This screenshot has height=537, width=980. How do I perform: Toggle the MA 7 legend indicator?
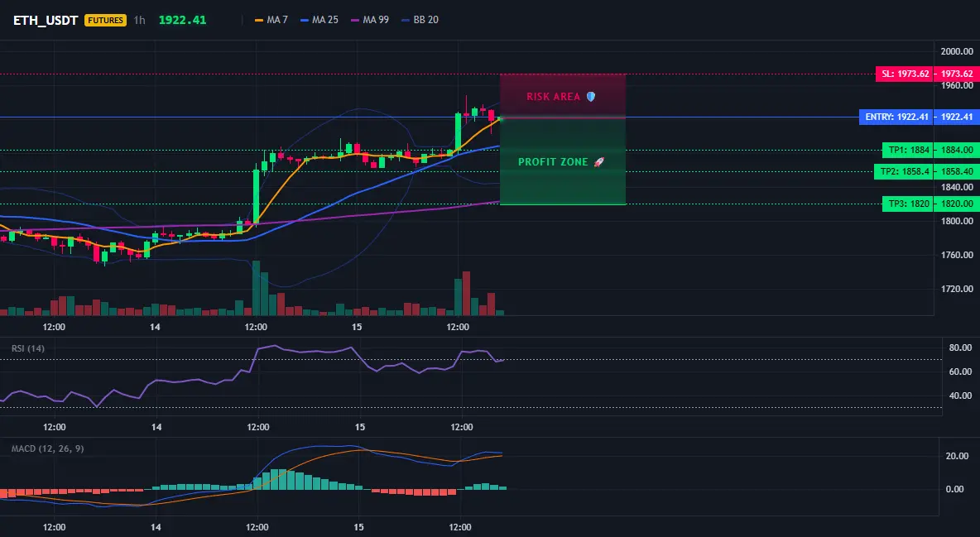click(x=271, y=20)
